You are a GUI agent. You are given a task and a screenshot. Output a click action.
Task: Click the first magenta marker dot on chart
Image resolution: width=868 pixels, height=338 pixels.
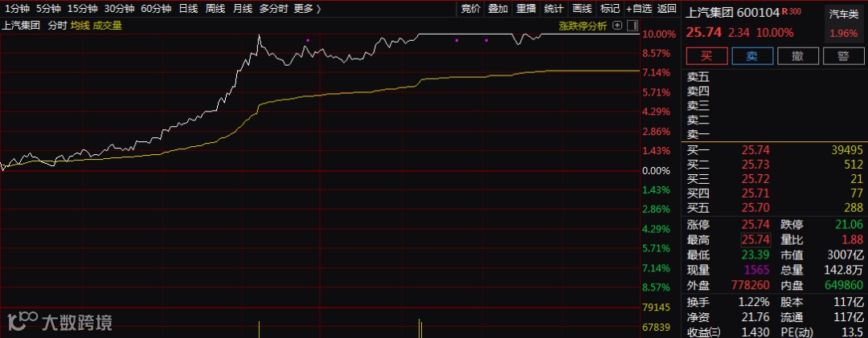tap(308, 40)
